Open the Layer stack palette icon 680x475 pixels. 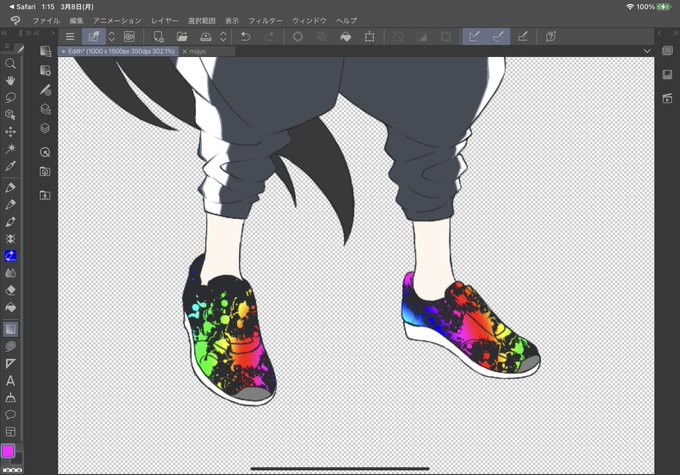coord(45,128)
